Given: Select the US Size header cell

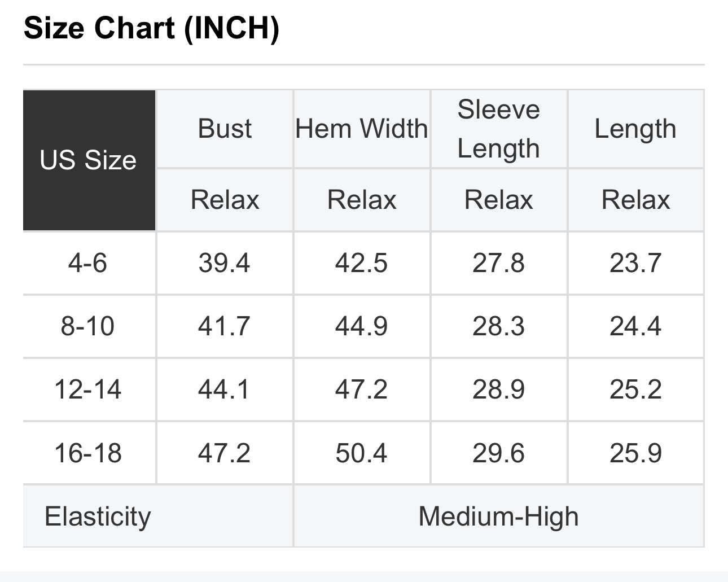Looking at the screenshot, I should coord(89,160).
